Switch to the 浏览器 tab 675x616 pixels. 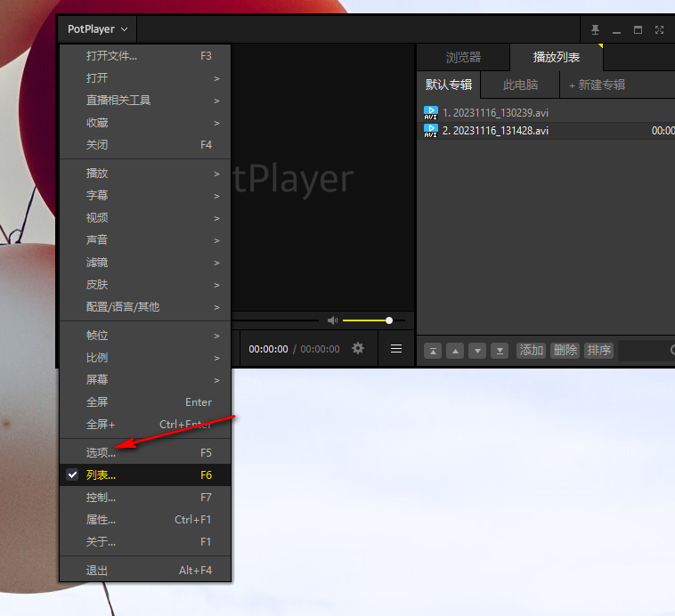(x=463, y=57)
